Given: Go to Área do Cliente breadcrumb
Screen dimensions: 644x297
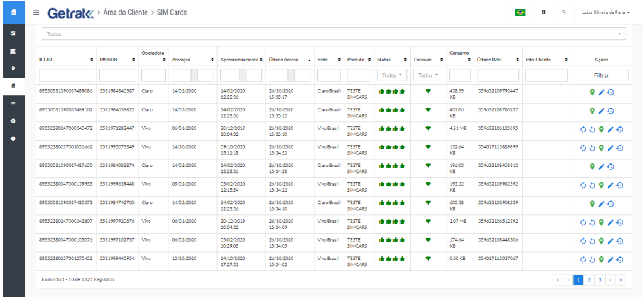Looking at the screenshot, I should click(126, 12).
